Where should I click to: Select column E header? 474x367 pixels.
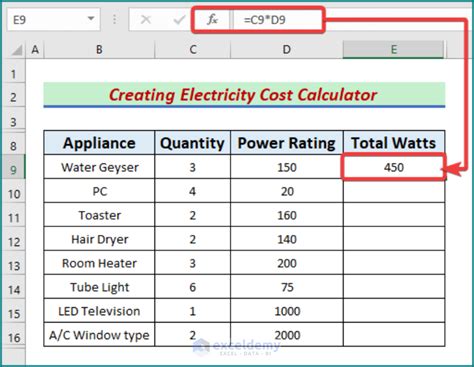click(394, 50)
